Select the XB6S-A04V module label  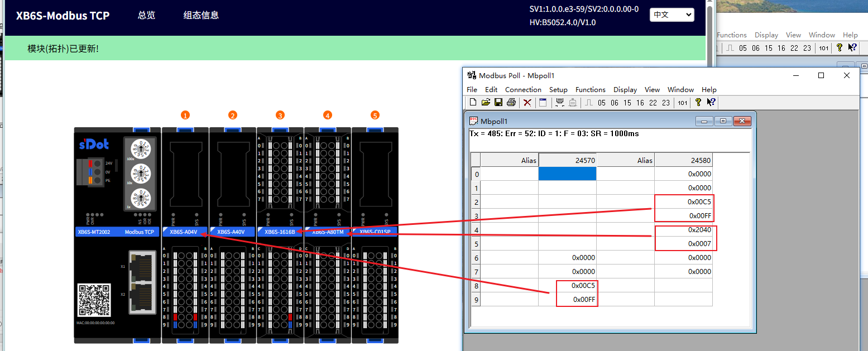coord(184,232)
